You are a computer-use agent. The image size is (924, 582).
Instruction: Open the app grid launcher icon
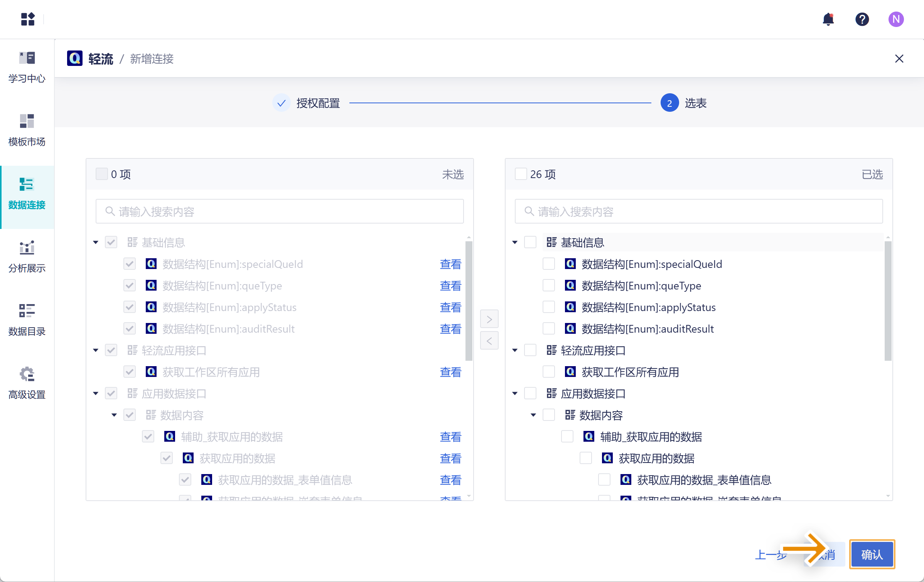(28, 19)
